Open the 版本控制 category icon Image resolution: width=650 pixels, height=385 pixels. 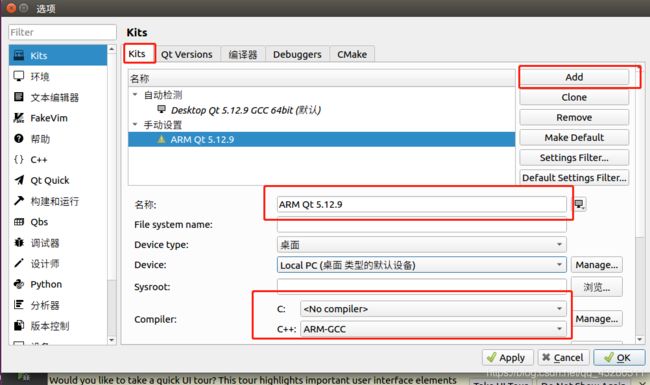point(19,326)
